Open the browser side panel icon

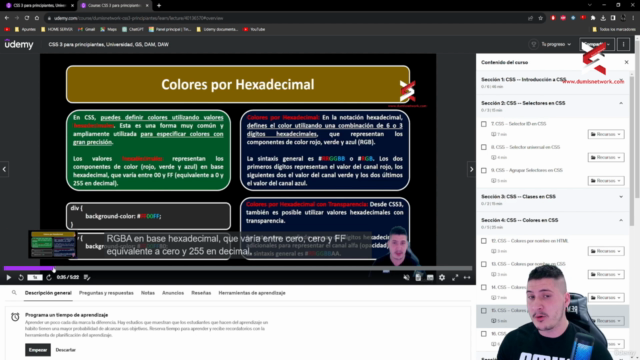tap(613, 18)
